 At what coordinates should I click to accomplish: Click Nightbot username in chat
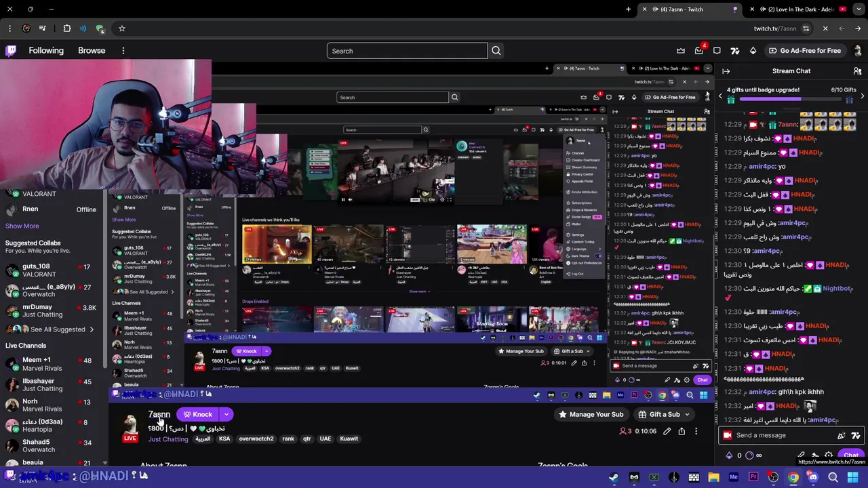[836, 289]
